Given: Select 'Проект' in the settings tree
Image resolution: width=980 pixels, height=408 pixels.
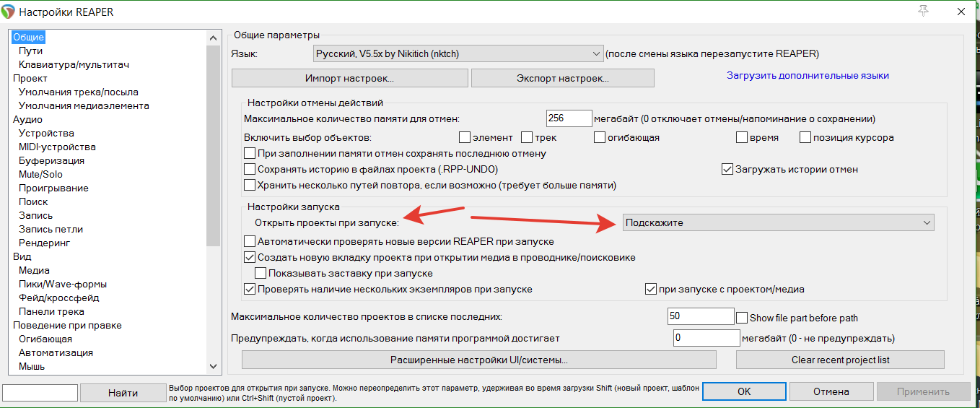Looking at the screenshot, I should coord(30,78).
